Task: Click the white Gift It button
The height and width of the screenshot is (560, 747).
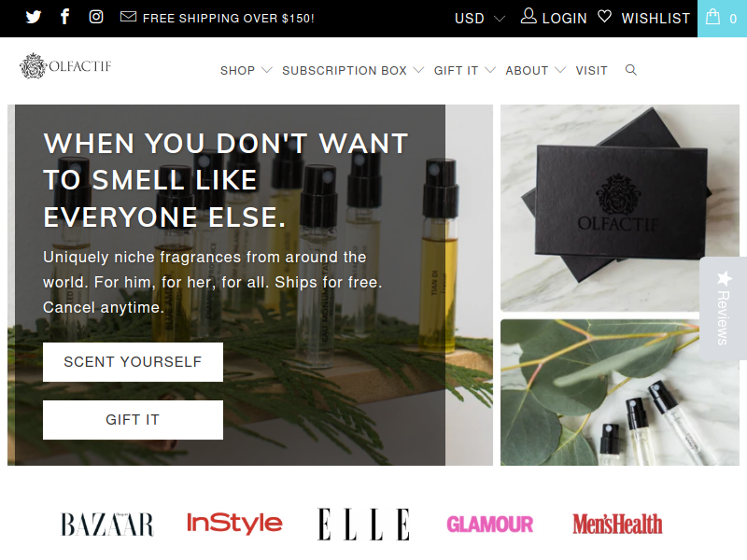Action: coord(133,419)
